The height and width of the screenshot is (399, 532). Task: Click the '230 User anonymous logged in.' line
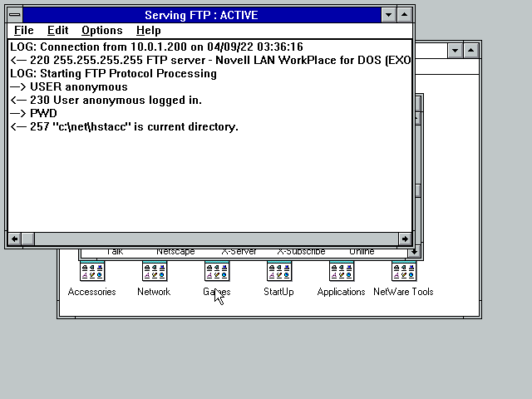pyautogui.click(x=106, y=100)
